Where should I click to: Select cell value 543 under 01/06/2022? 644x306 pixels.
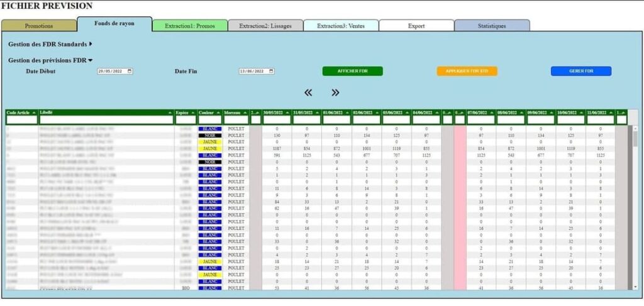pyautogui.click(x=337, y=155)
